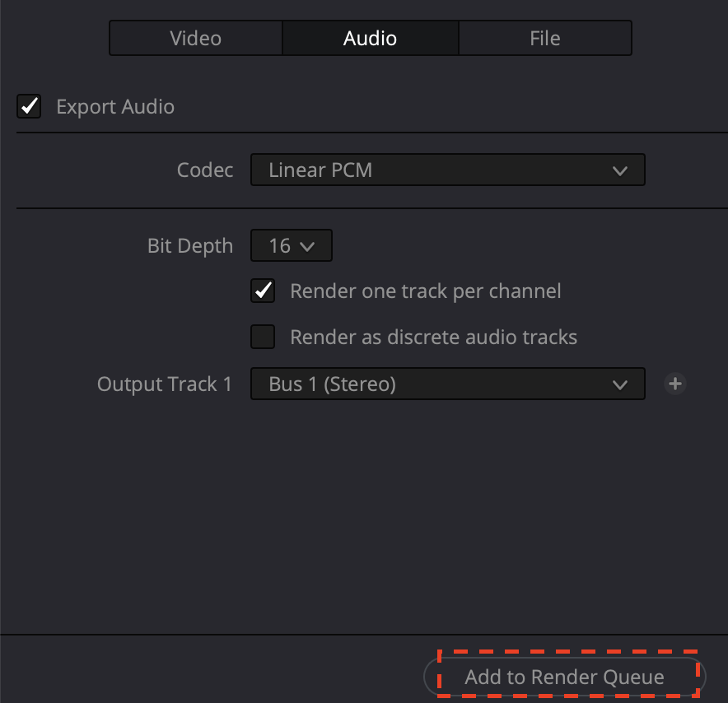
Task: Add another output track with plus icon
Action: pyautogui.click(x=675, y=384)
